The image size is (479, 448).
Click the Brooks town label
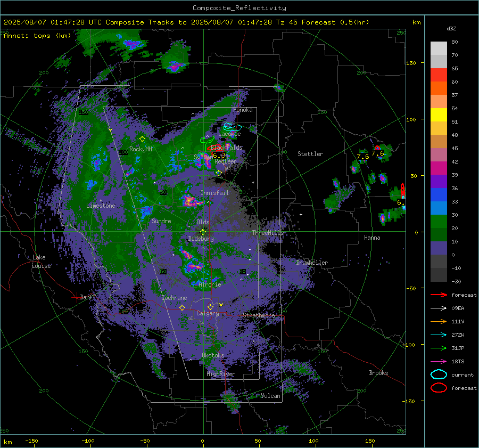click(x=378, y=373)
